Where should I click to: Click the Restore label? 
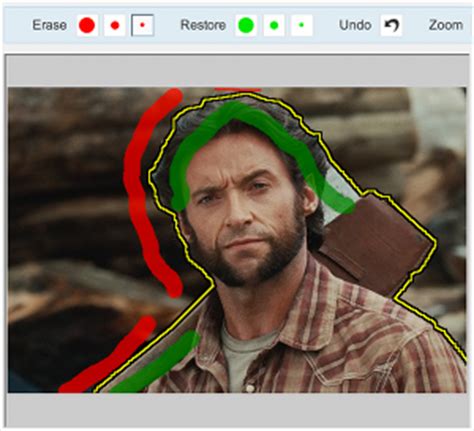coord(203,25)
